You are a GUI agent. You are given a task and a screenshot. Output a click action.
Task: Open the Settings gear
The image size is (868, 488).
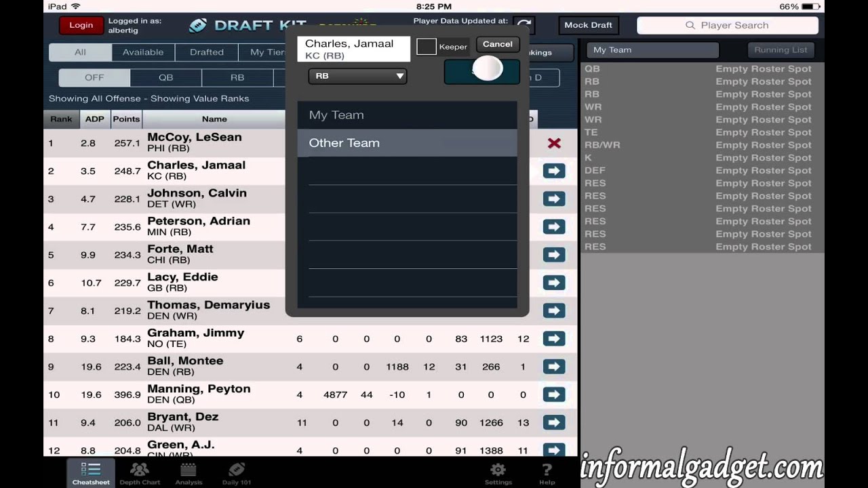point(498,473)
